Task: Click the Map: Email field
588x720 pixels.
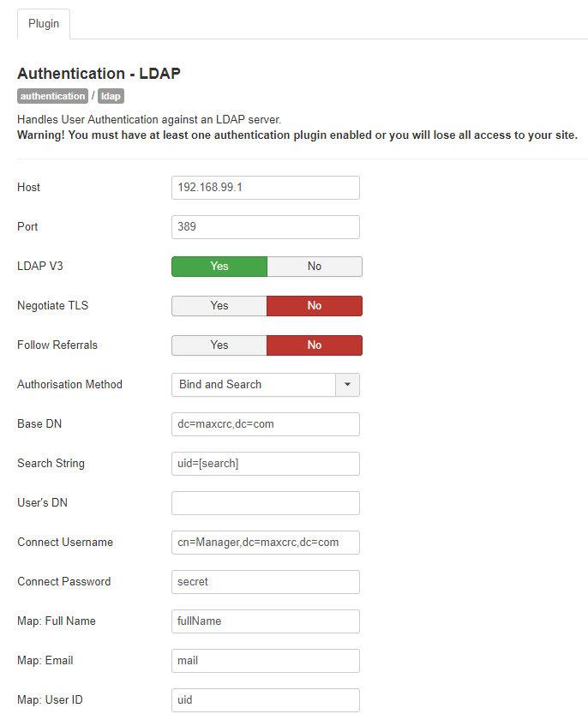Action: [x=266, y=661]
